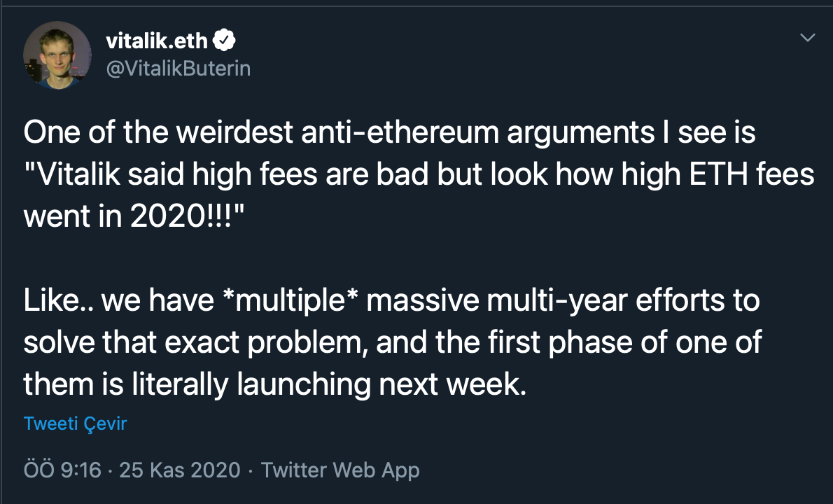Click the line starting "Like.. we have"
The height and width of the screenshot is (504, 833).
click(x=391, y=302)
